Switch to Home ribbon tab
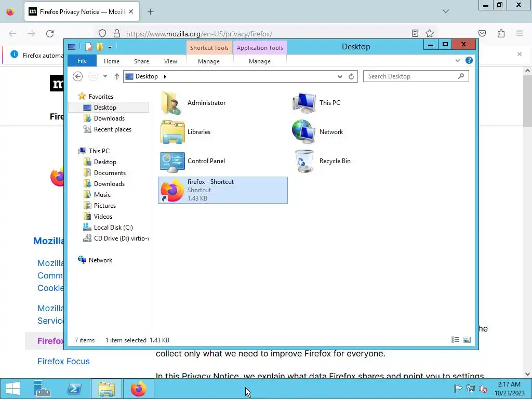 tap(112, 61)
